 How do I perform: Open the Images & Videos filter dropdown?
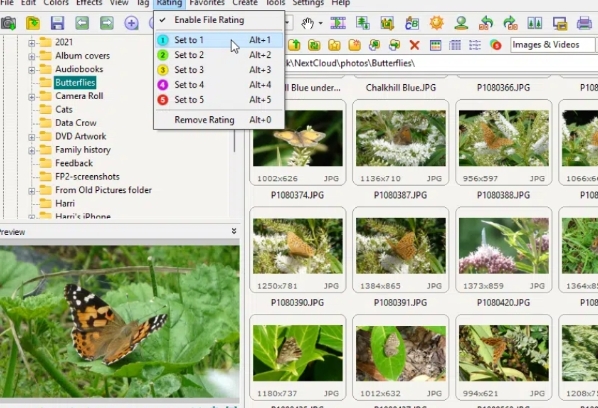[553, 45]
